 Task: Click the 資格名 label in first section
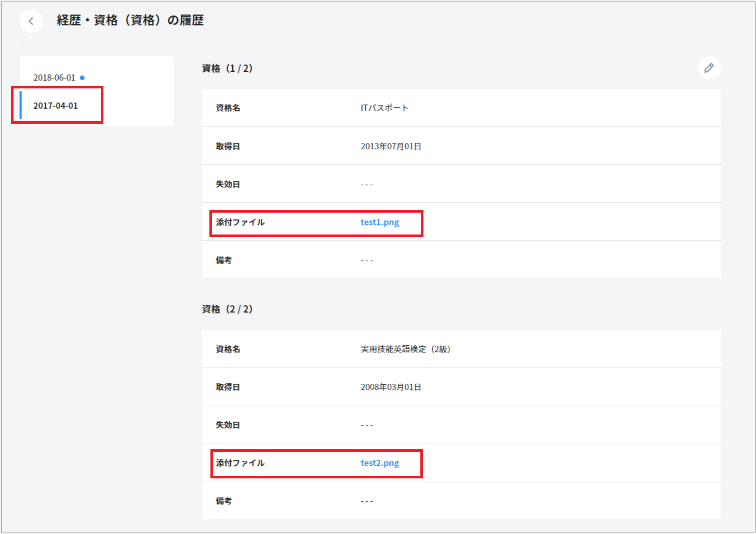tap(228, 108)
